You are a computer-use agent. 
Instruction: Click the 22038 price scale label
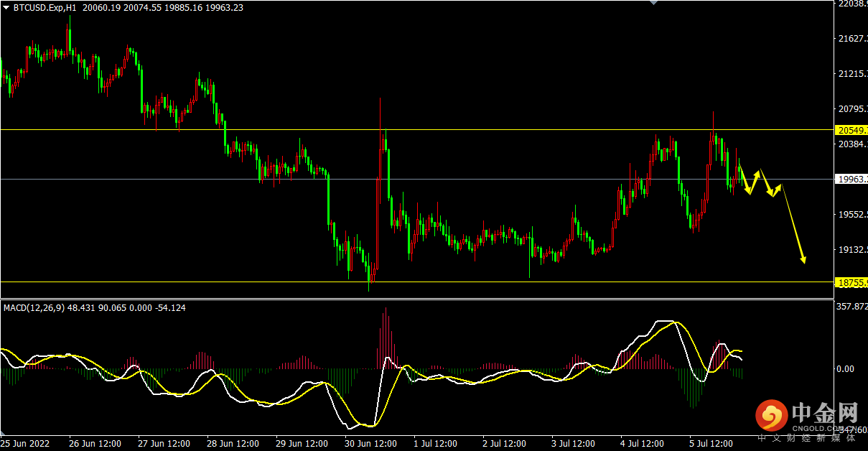coord(852,4)
